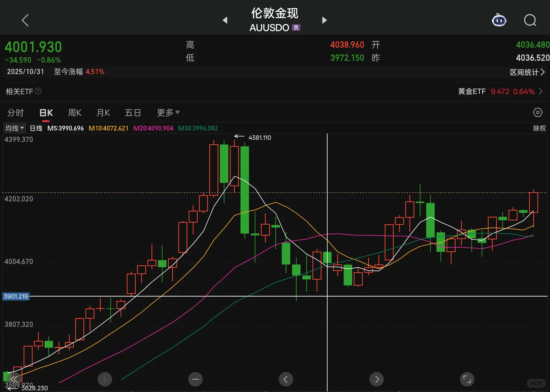Open the 均线 indicator dropdown
This screenshot has height=392, width=550.
(x=14, y=128)
